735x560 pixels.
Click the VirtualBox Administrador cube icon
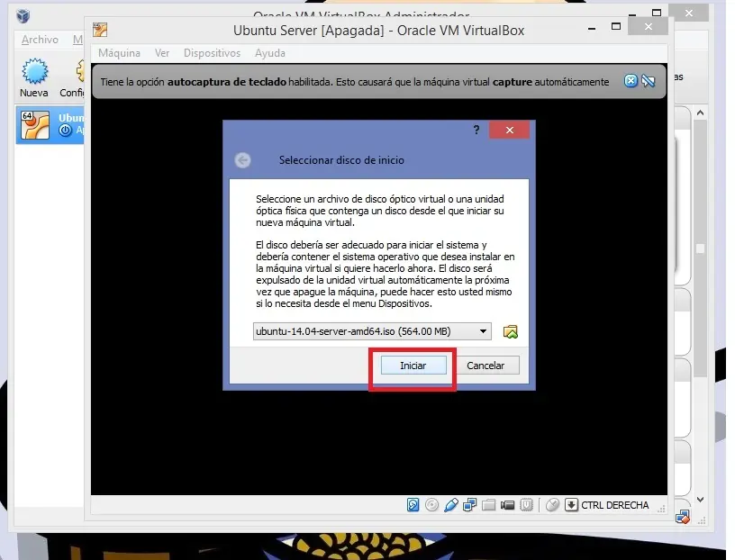point(23,16)
